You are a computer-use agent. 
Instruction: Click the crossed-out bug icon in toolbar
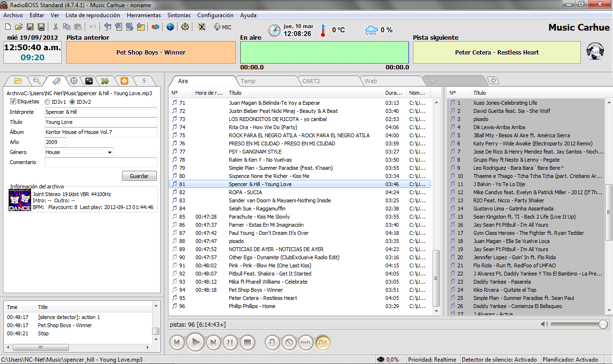click(202, 27)
